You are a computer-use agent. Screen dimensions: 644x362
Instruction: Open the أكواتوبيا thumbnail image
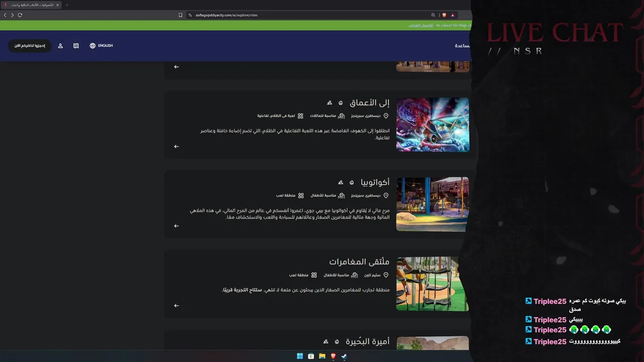pos(433,204)
